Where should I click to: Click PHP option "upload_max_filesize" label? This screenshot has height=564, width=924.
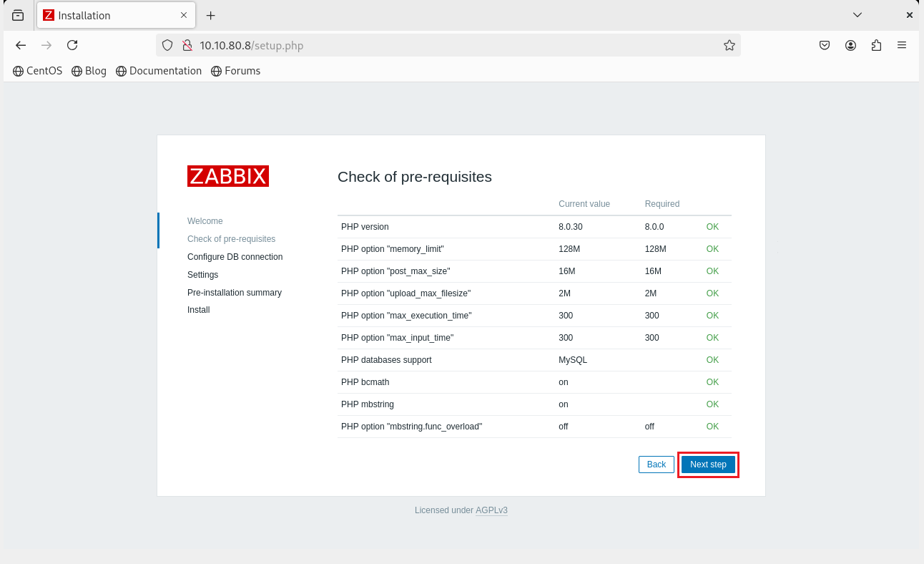pyautogui.click(x=406, y=293)
